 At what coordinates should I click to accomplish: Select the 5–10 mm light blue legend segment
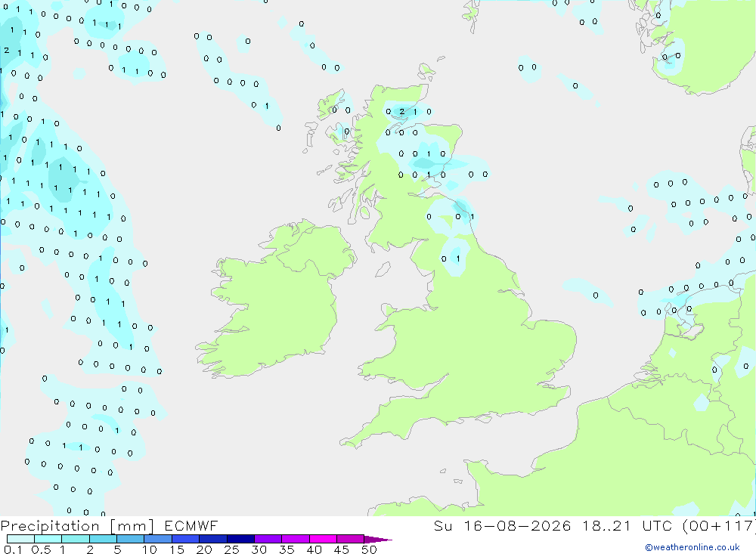coord(131,539)
